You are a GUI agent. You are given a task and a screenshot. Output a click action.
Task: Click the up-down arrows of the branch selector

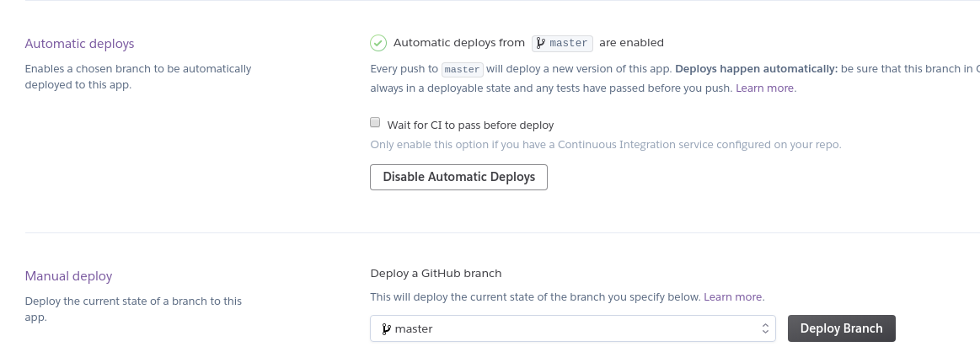click(x=765, y=329)
